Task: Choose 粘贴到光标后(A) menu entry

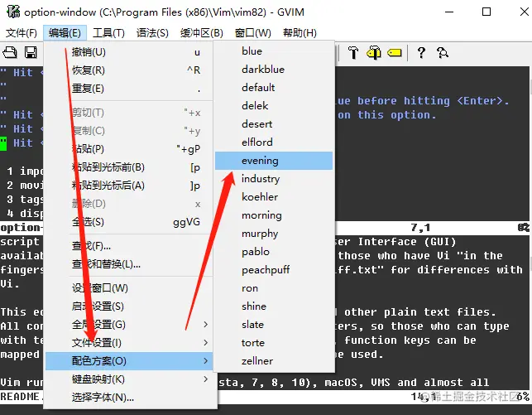Action: point(129,186)
